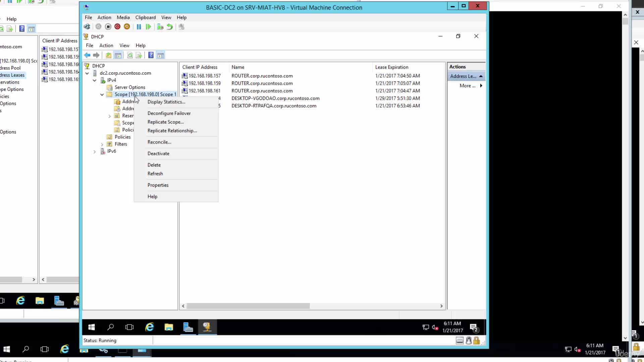Click the blue Back arrow in DHCP toolbar
The image size is (644, 362).
pyautogui.click(x=87, y=55)
